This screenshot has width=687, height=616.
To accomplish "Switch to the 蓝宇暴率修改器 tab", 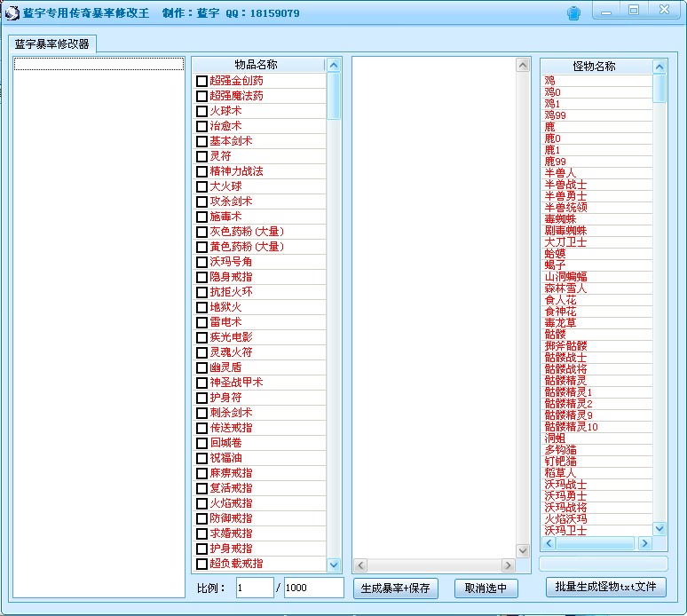I will pyautogui.click(x=52, y=43).
